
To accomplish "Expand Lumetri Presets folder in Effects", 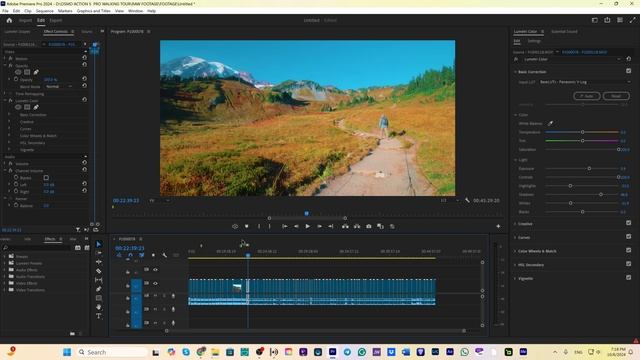I will [x=4, y=263].
